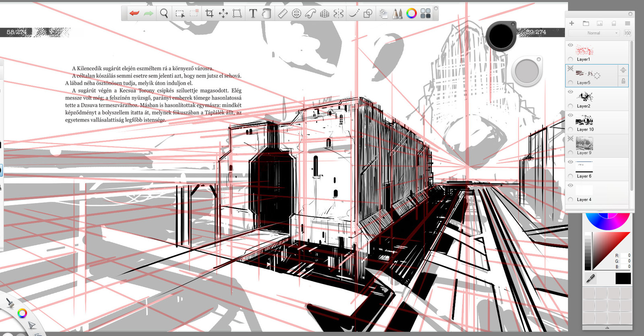This screenshot has width=644, height=336.
Task: Select the Crop tool
Action: [209, 13]
